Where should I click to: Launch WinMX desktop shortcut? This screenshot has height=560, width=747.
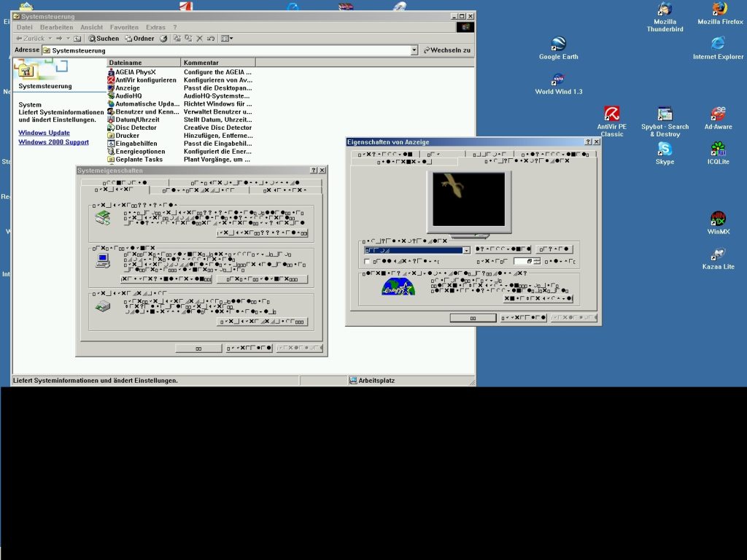coord(718,223)
